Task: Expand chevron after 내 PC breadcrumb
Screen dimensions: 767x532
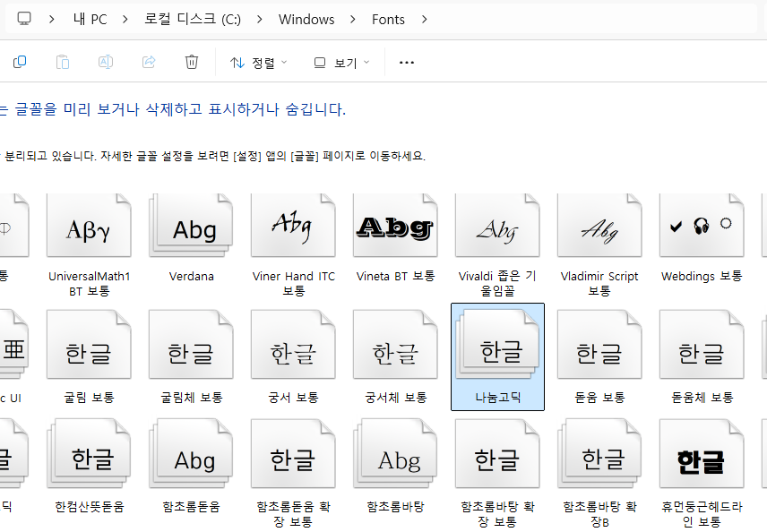Action: tap(125, 19)
